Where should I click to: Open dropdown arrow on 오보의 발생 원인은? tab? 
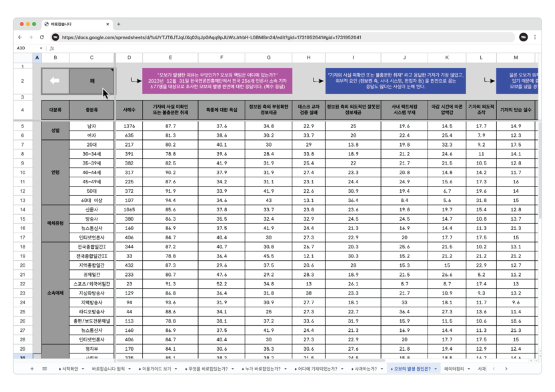coord(436,368)
